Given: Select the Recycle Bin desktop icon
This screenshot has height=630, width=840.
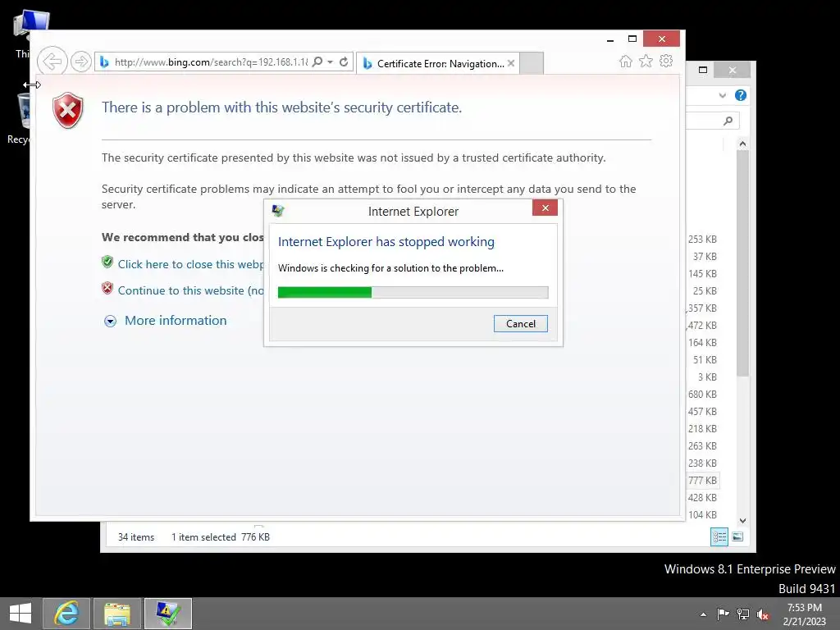Looking at the screenshot, I should coord(18,118).
